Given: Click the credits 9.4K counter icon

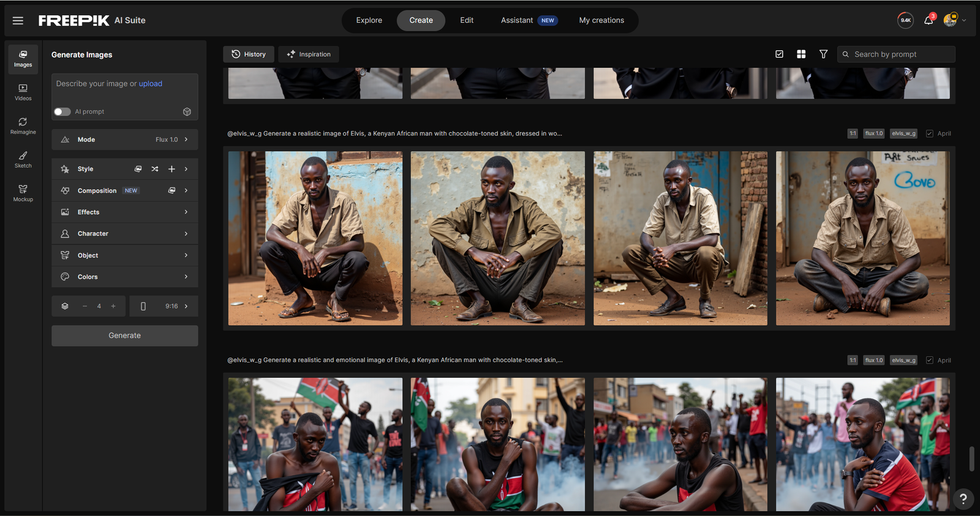Looking at the screenshot, I should 905,20.
